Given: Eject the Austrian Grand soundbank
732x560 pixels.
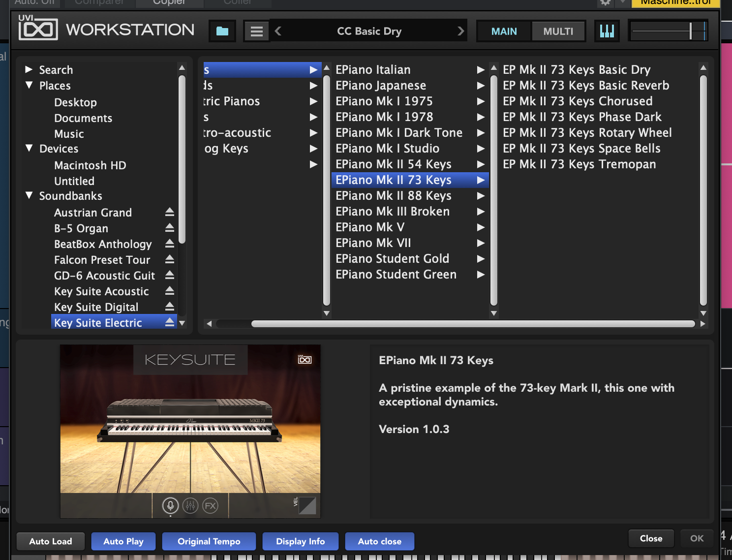Looking at the screenshot, I should click(x=170, y=212).
